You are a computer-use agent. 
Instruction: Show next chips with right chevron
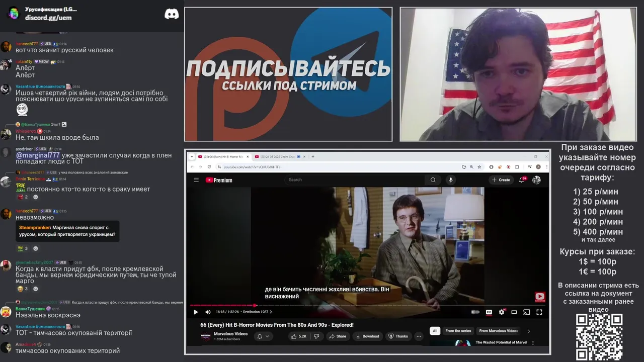pyautogui.click(x=528, y=331)
